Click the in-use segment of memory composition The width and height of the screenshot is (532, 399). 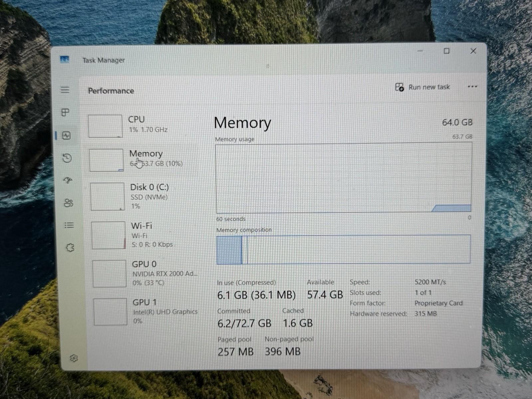click(x=229, y=250)
